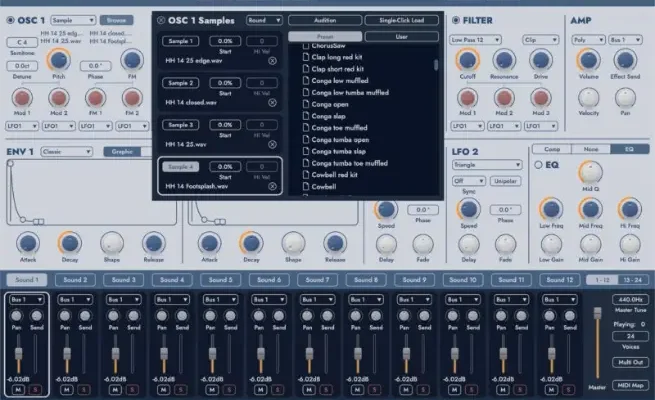Mute the Sound 1 mixer channel
Viewport: 655px width, 400px height.
pos(19,389)
